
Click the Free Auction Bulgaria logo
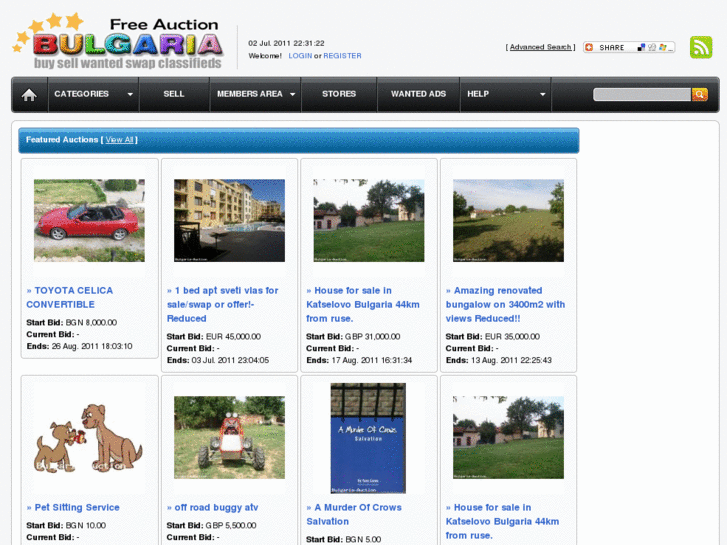tap(119, 41)
